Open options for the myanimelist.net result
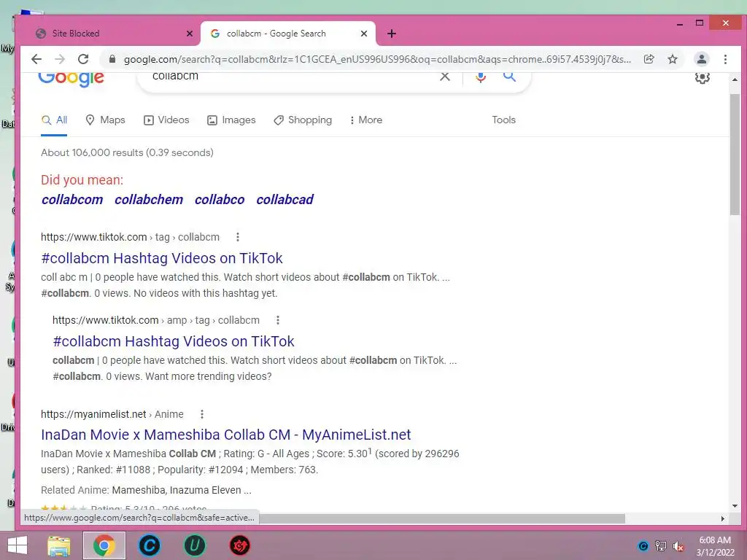Screen dimensions: 747x560 pos(202,414)
